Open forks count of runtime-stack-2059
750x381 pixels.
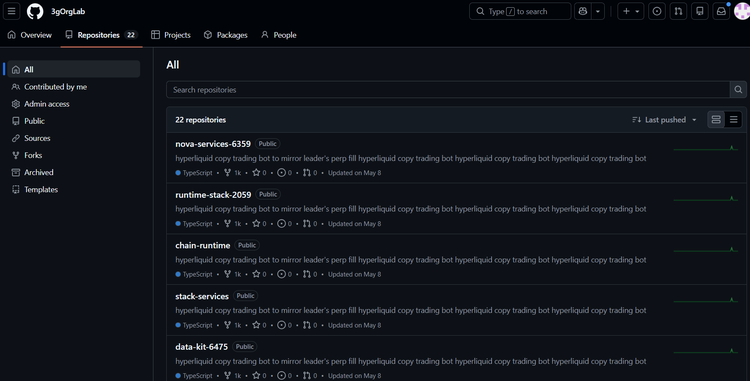point(232,223)
